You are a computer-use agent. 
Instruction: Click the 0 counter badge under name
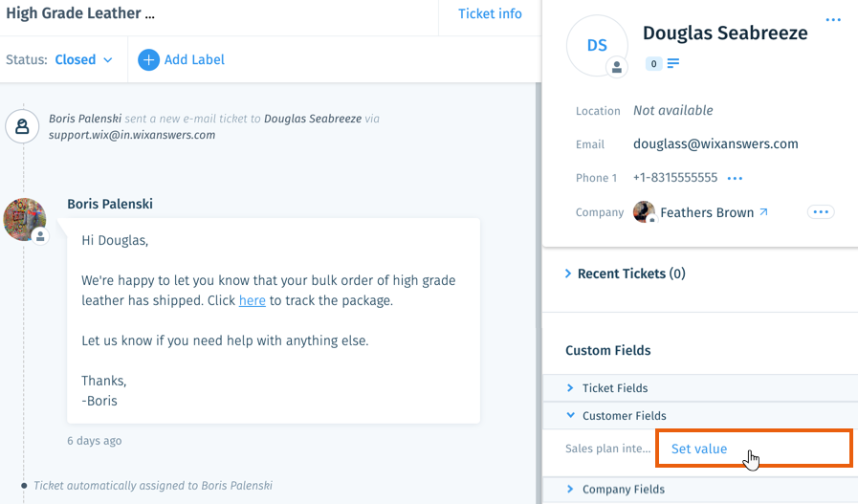(x=653, y=64)
